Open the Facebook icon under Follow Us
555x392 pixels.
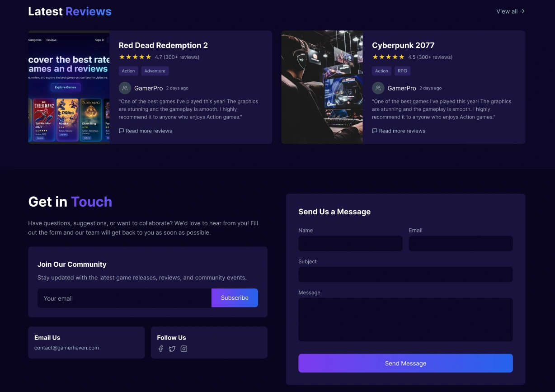(160, 349)
